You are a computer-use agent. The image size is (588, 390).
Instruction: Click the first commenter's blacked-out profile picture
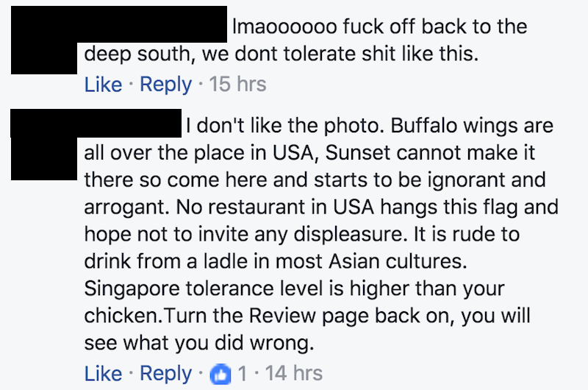(x=44, y=40)
